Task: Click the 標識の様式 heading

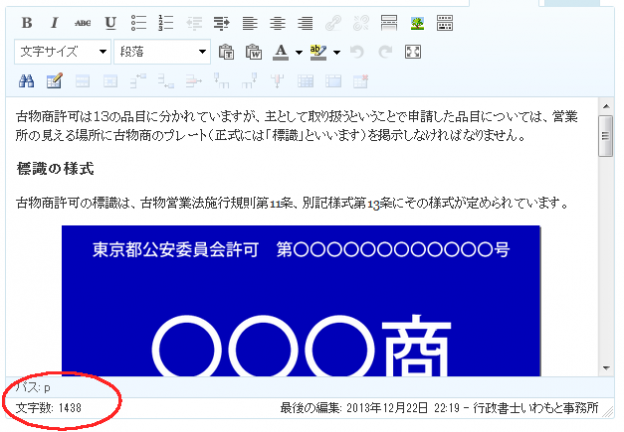Action: (55, 169)
